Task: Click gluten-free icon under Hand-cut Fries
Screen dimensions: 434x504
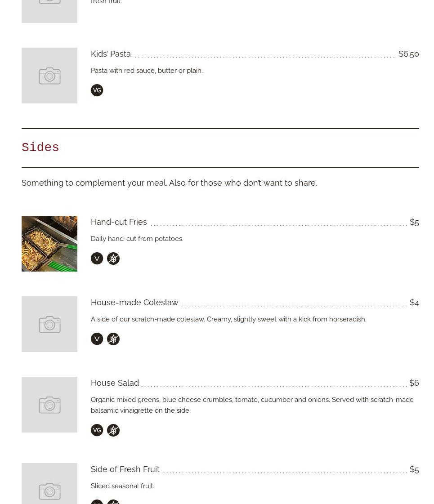Action: (x=113, y=259)
